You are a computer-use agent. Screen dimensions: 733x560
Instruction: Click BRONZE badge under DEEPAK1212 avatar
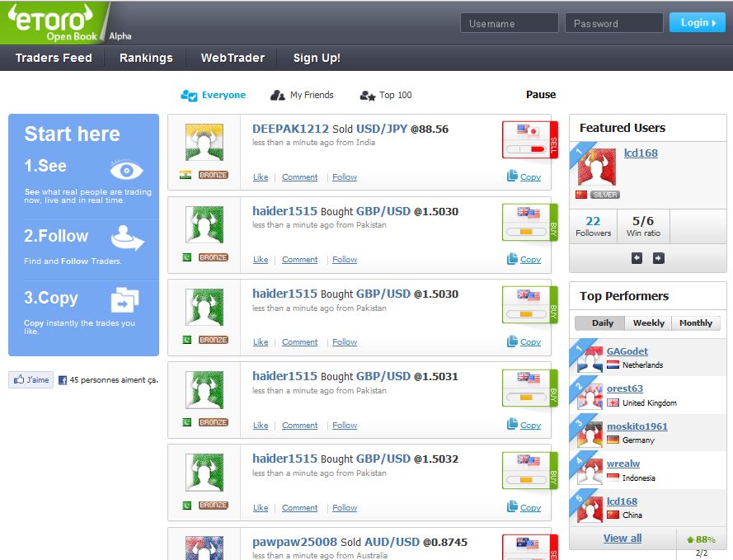click(x=214, y=175)
